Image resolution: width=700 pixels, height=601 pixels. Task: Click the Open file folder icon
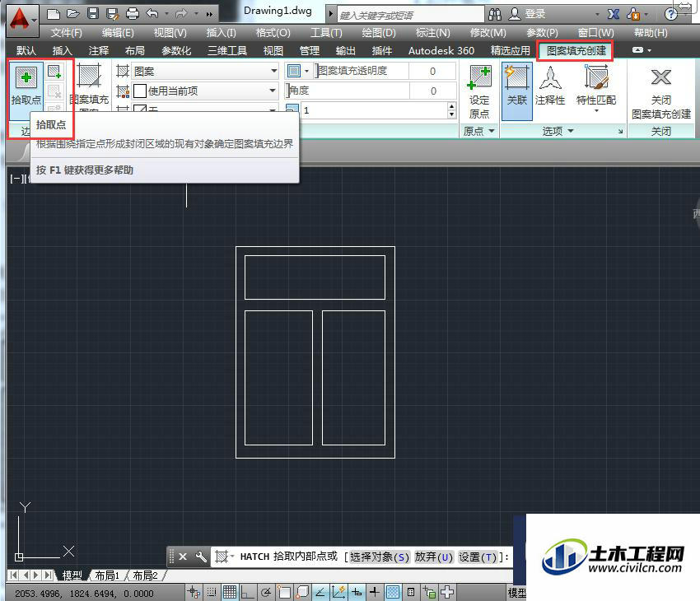(x=73, y=14)
